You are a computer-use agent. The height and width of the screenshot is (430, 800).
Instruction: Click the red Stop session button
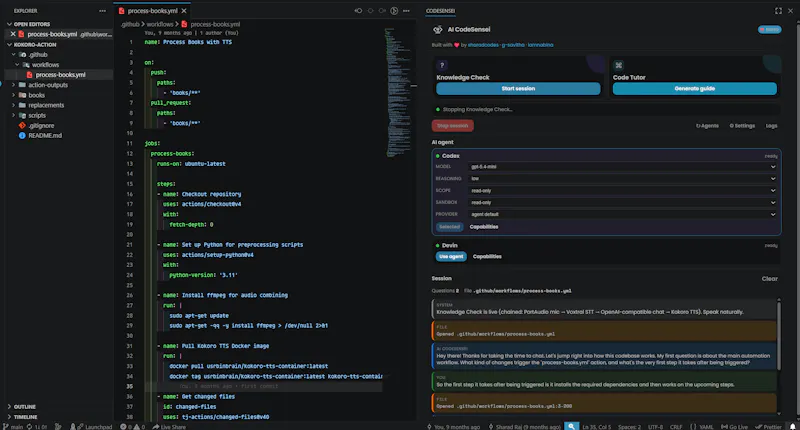click(453, 125)
